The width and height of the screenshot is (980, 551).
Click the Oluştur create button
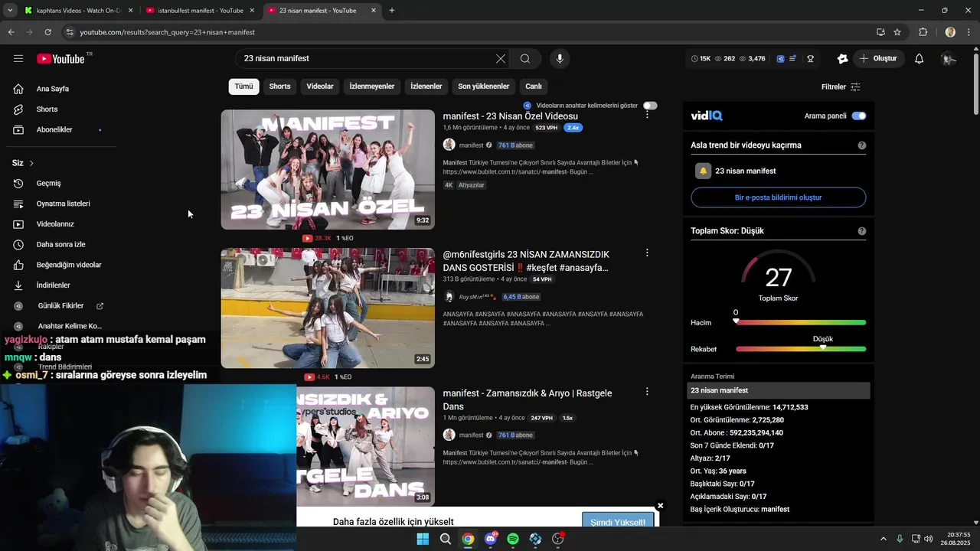[879, 59]
